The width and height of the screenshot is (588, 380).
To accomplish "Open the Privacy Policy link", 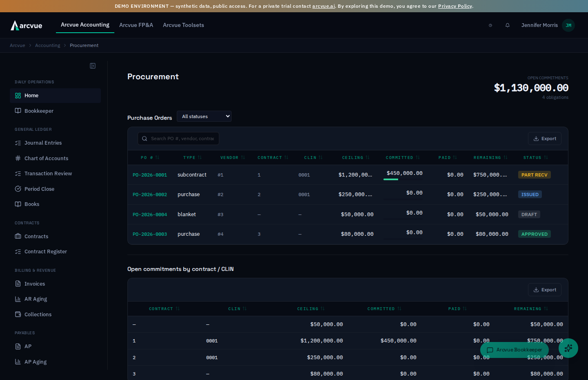I will pos(455,6).
